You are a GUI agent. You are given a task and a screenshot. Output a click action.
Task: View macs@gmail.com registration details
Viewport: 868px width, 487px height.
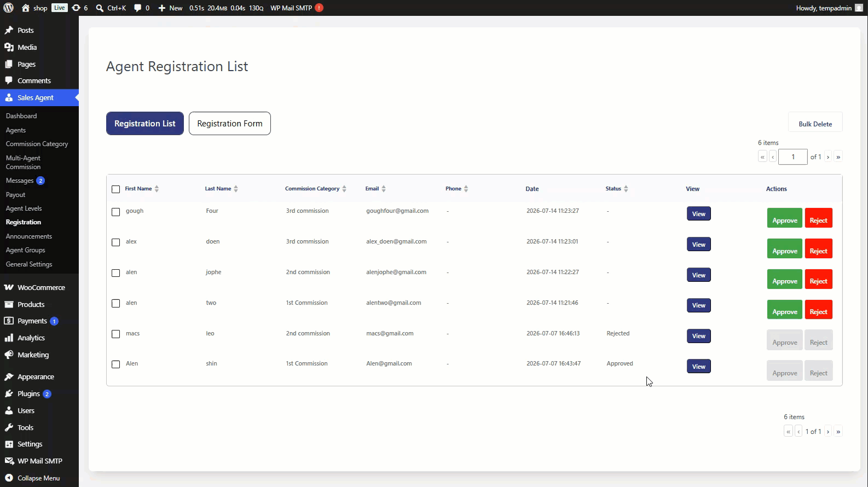pos(699,336)
